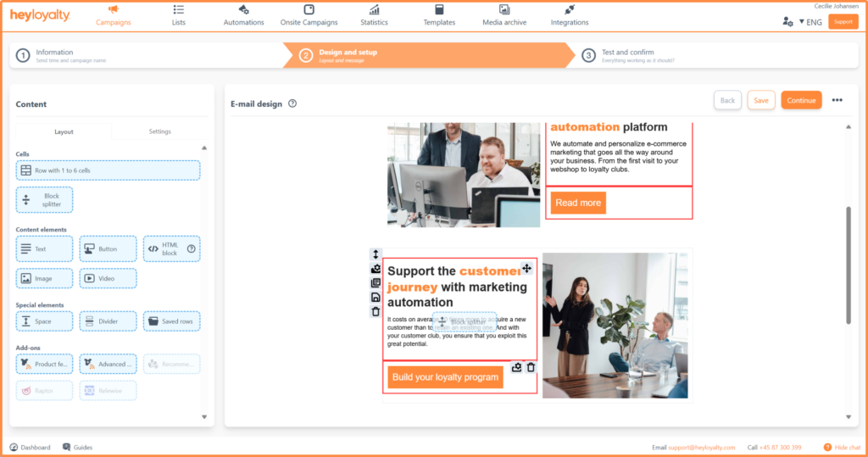Click the duplicate row icon in the row toolbar
The height and width of the screenshot is (457, 868).
click(376, 283)
